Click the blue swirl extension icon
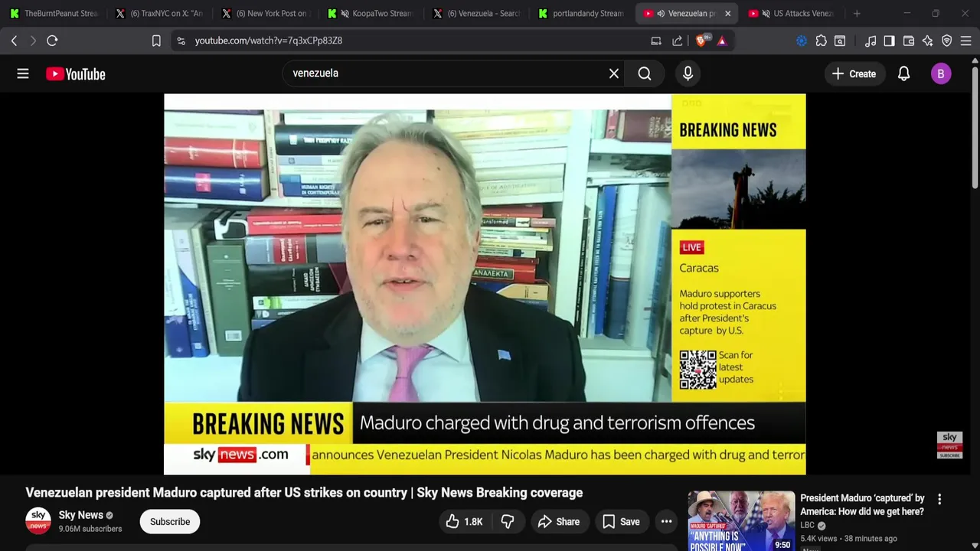 [x=802, y=41]
